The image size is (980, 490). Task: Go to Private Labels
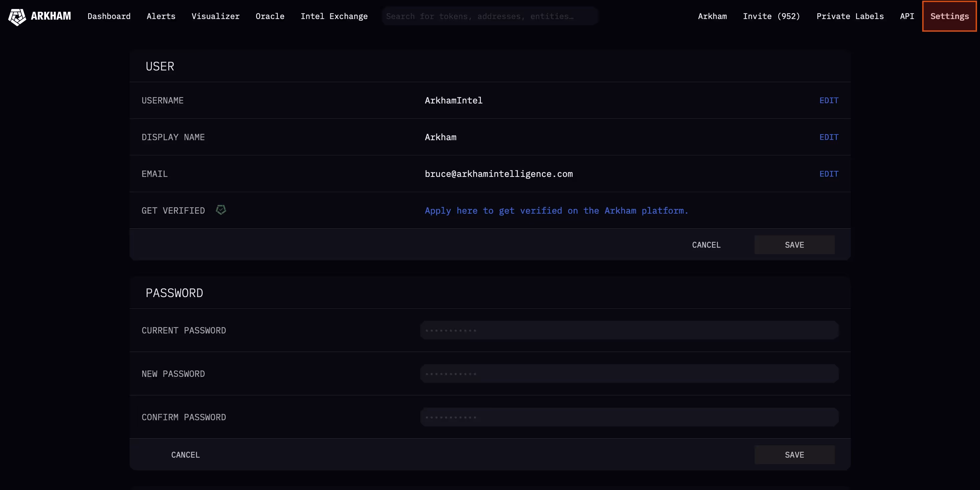point(850,16)
